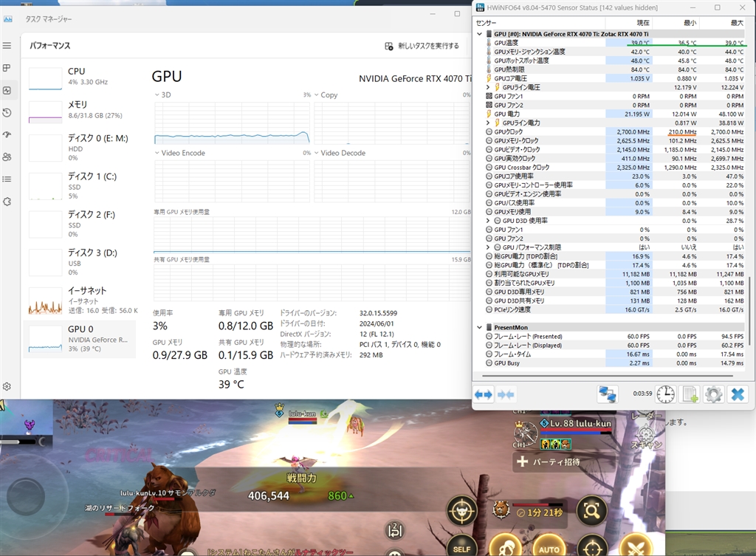Screen dimensions: 756x556
Task: Tap the crosshair lock-on icon in game
Action: tap(592, 547)
